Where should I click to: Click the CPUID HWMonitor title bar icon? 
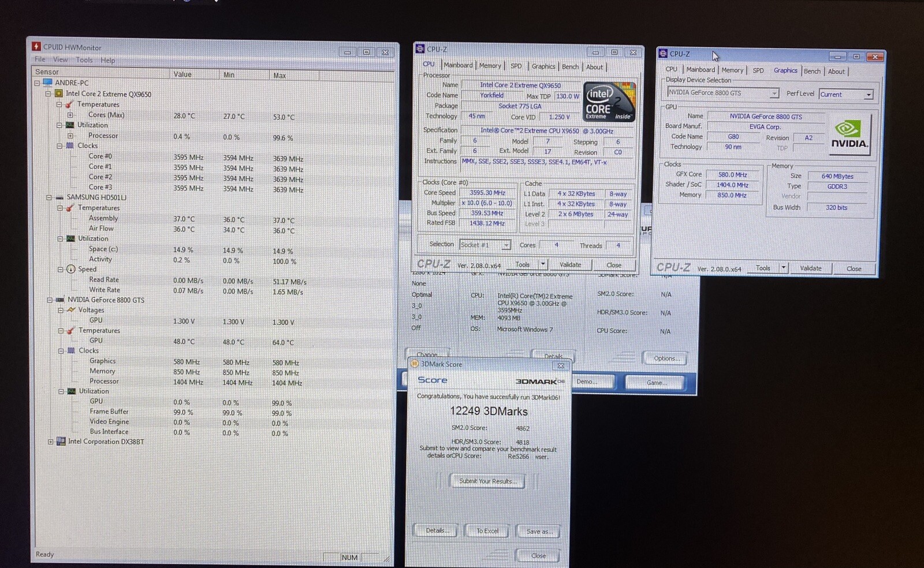tap(36, 47)
